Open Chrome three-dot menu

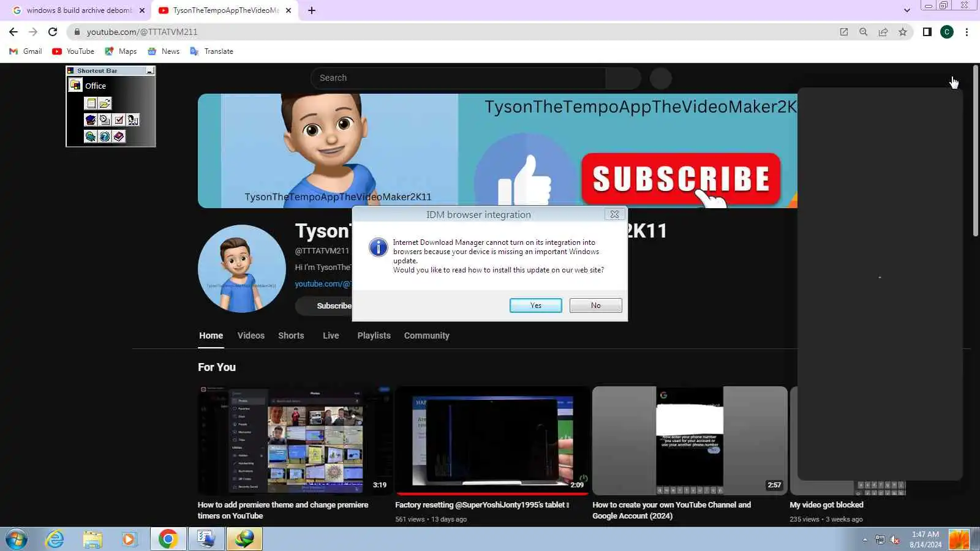967,32
